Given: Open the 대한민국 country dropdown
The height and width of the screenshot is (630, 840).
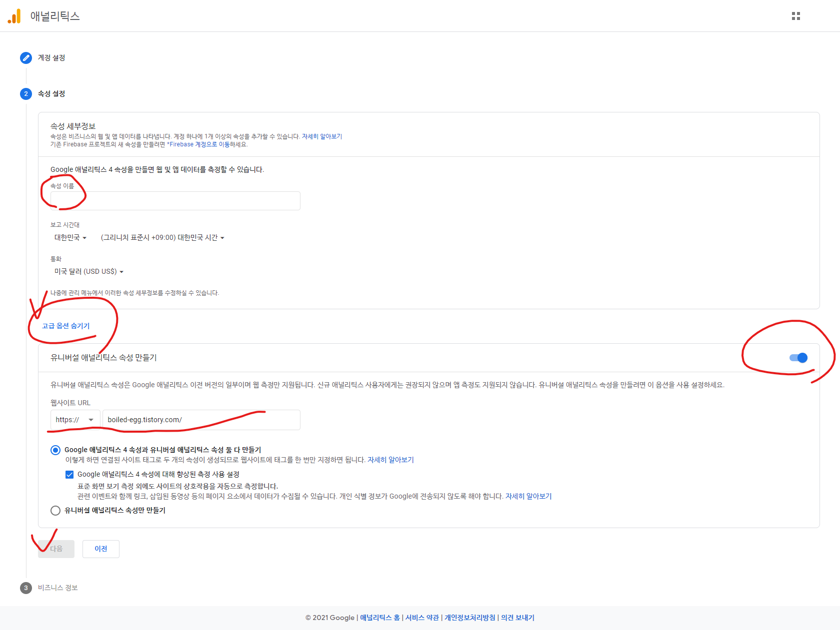Looking at the screenshot, I should click(70, 238).
